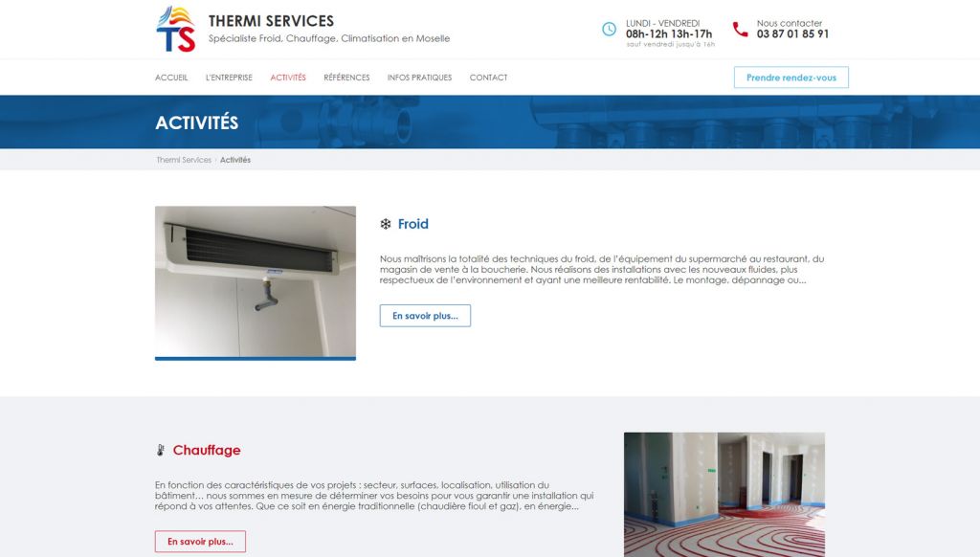Call the phone number 03 87 01 85 91
Viewport: 980px width, 557px height.
point(792,33)
